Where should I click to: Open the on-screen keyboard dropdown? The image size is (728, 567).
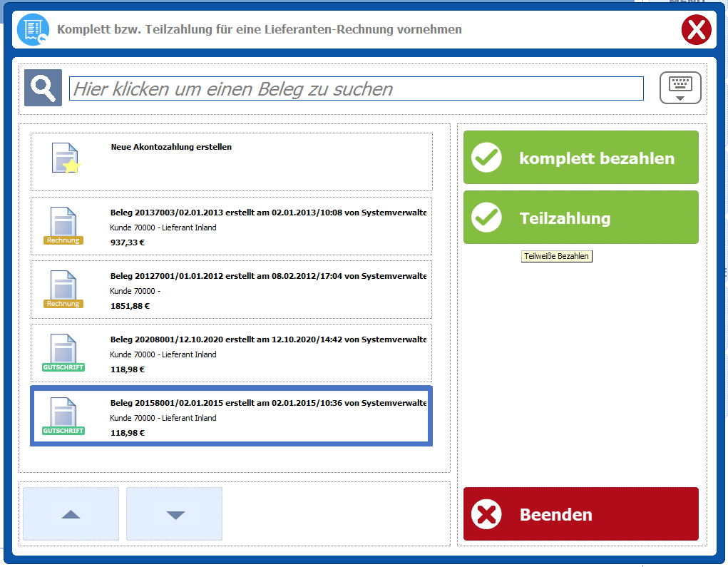[x=680, y=88]
